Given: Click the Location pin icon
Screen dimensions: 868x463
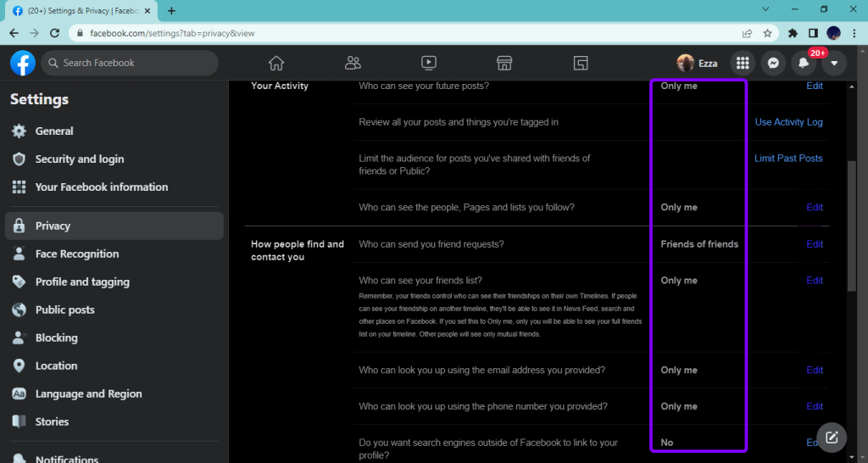Looking at the screenshot, I should tap(19, 365).
